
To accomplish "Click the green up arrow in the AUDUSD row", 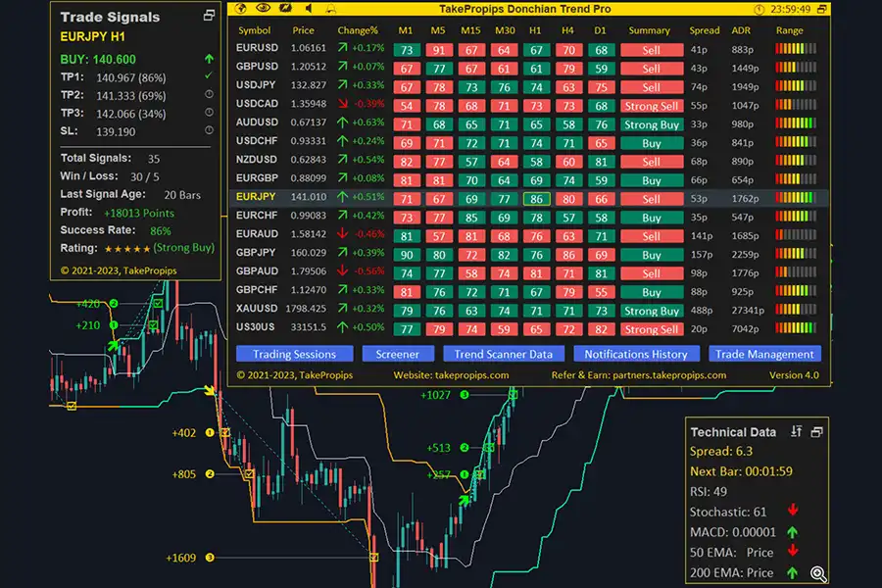I will tap(343, 122).
